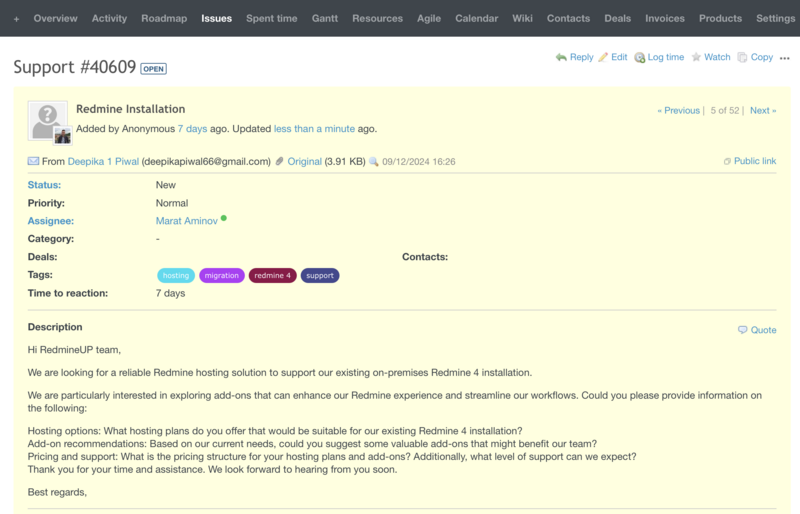Viewport: 800px width, 514px height.
Task: Click the migration tag
Action: click(x=221, y=276)
